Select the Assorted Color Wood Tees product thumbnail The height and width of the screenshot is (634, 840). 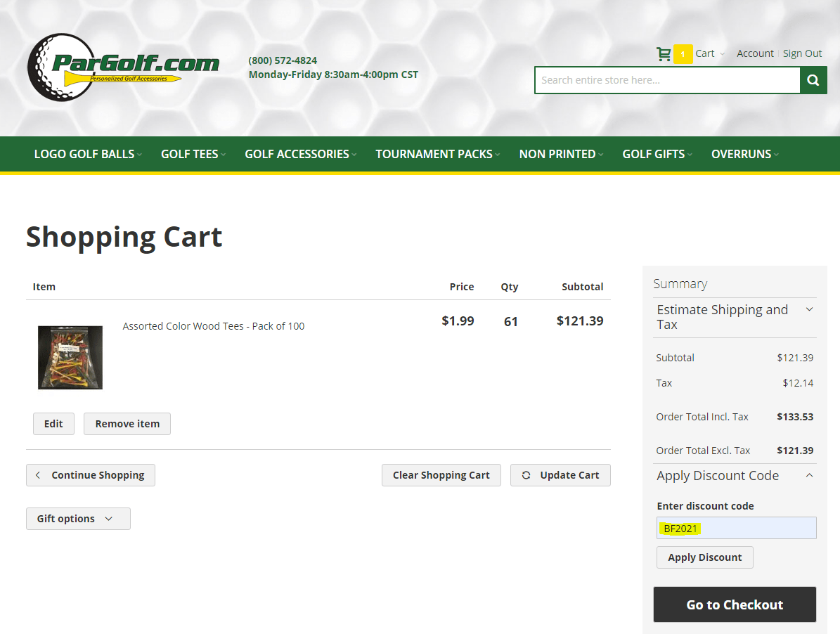(x=70, y=357)
